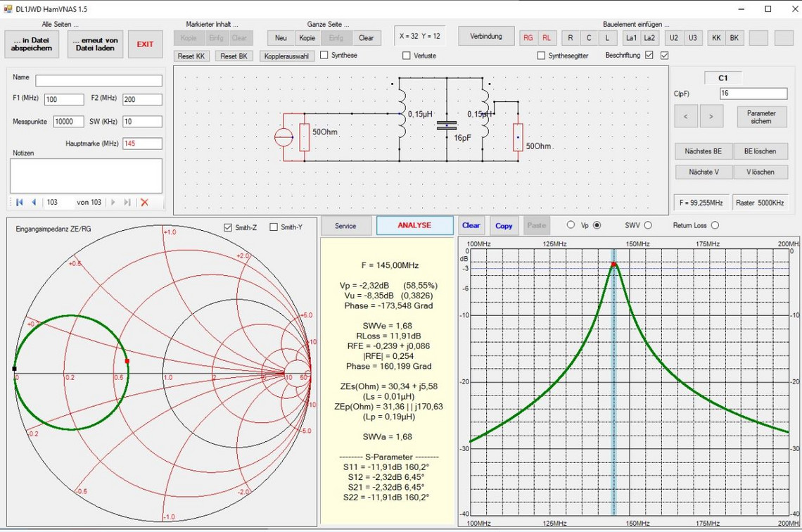Step to next component with > button
This screenshot has height=532, width=802.
[x=711, y=117]
